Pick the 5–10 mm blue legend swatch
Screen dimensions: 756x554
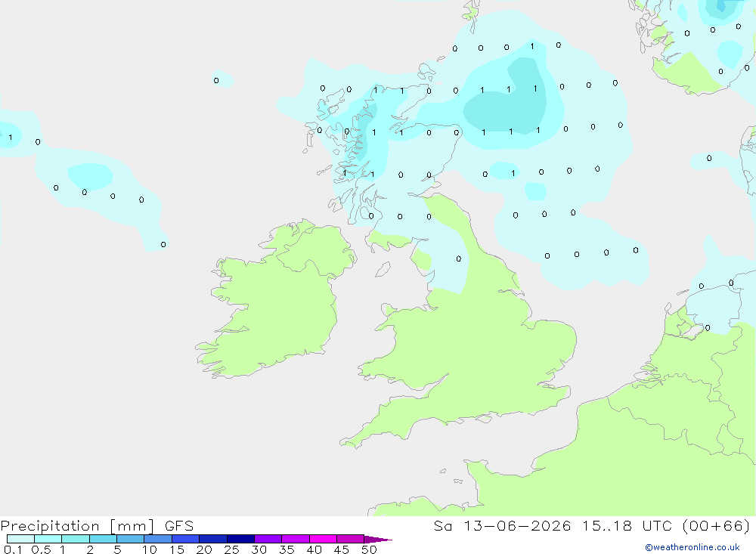(x=130, y=539)
